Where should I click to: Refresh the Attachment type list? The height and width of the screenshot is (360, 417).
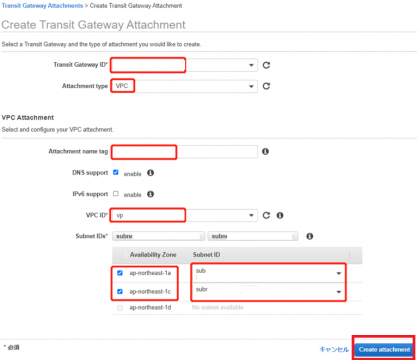click(x=266, y=86)
